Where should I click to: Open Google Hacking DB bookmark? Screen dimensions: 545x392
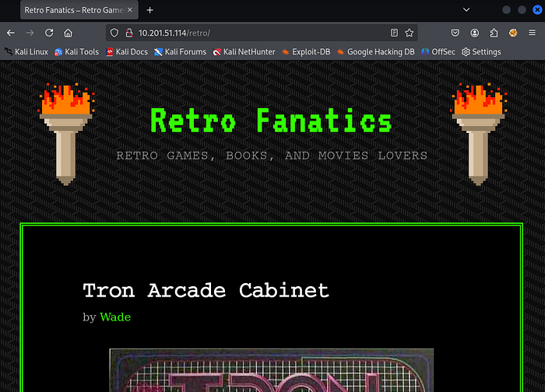376,52
